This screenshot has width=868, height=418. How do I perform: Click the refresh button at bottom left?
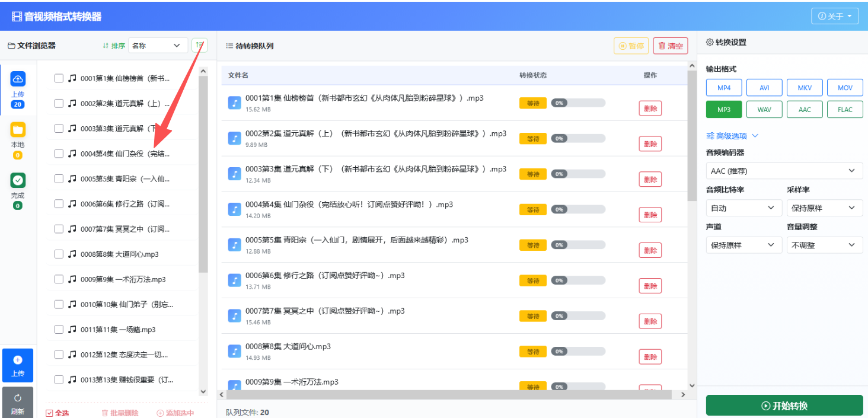18,403
